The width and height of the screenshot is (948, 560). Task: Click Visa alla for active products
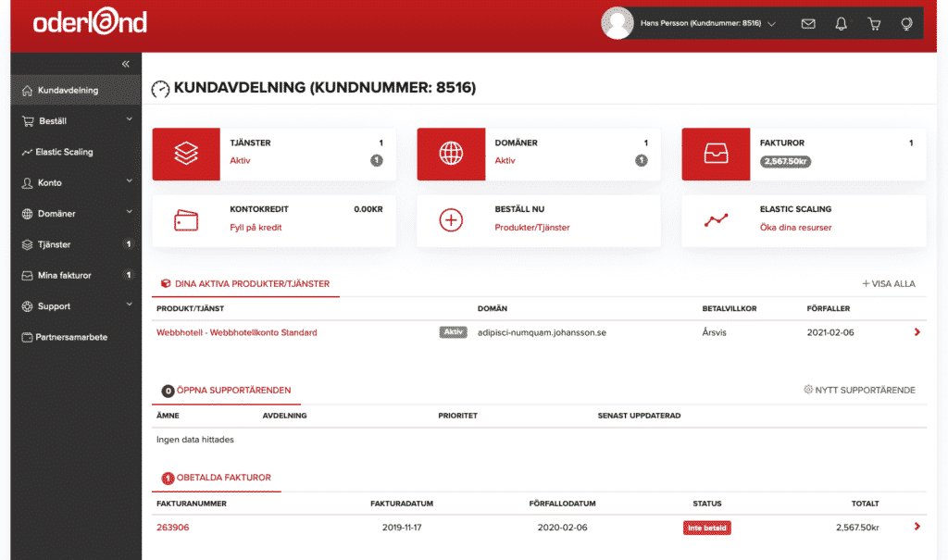point(889,284)
